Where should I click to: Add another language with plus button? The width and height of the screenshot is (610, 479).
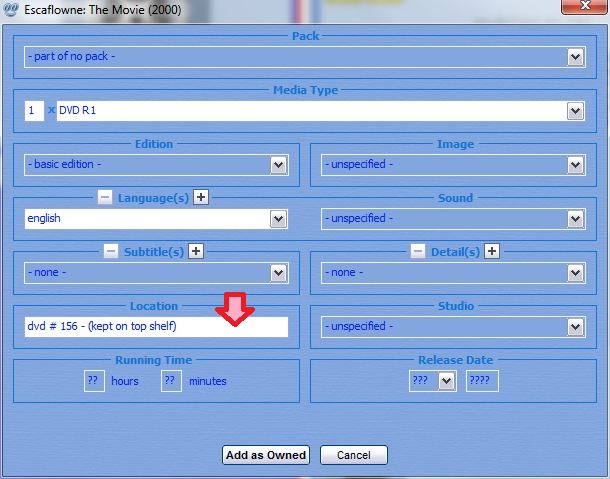point(201,197)
